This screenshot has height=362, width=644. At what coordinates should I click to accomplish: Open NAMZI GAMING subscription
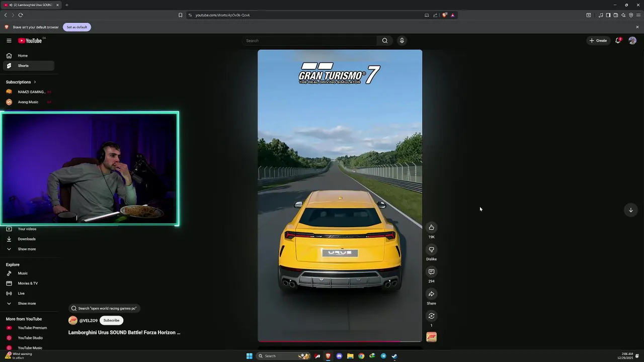pos(29,92)
